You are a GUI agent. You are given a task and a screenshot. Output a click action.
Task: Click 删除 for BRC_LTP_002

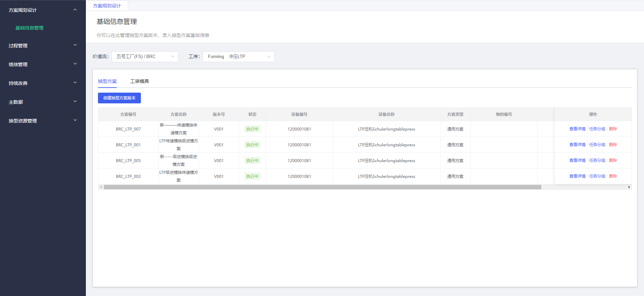point(613,176)
